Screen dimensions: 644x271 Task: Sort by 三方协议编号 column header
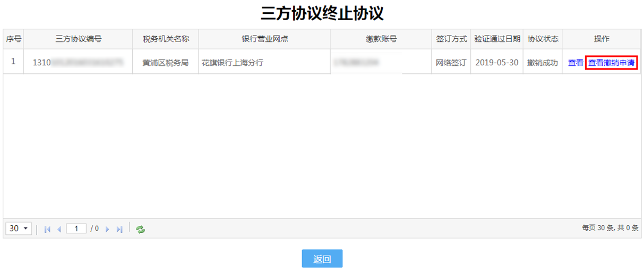click(x=78, y=39)
